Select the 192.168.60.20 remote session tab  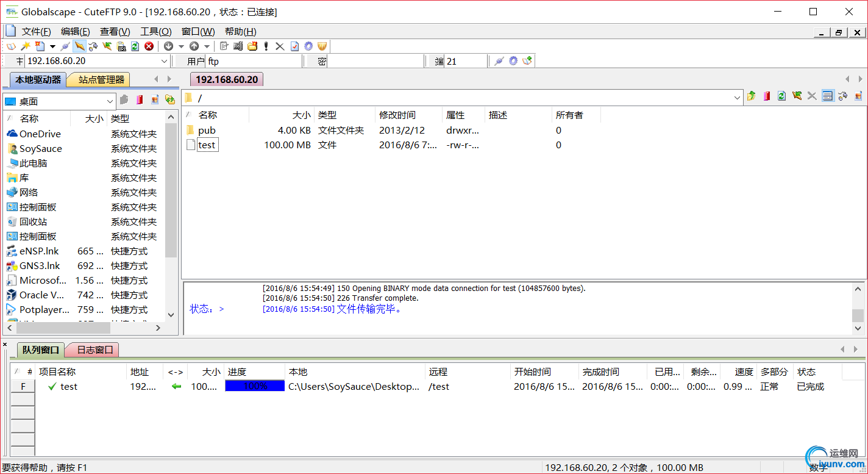point(227,79)
